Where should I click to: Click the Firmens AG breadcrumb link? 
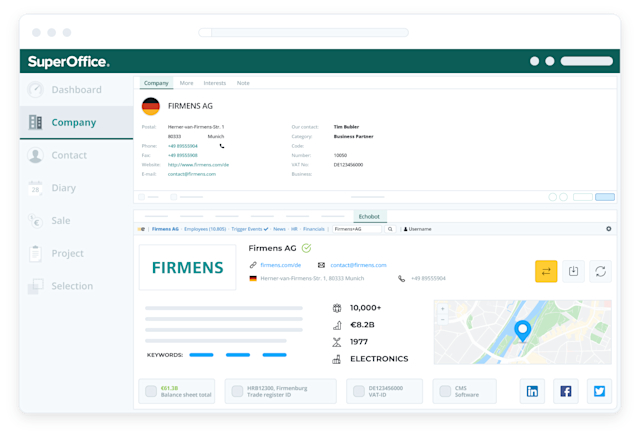[x=165, y=229]
